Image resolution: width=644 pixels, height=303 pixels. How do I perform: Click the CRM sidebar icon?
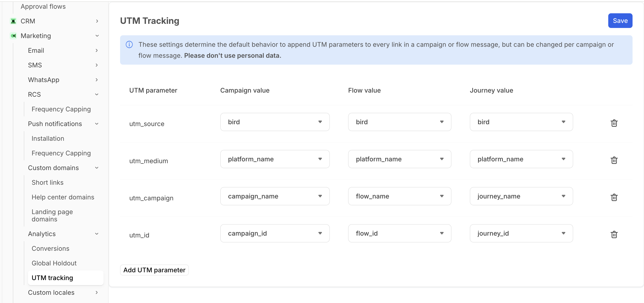point(13,21)
